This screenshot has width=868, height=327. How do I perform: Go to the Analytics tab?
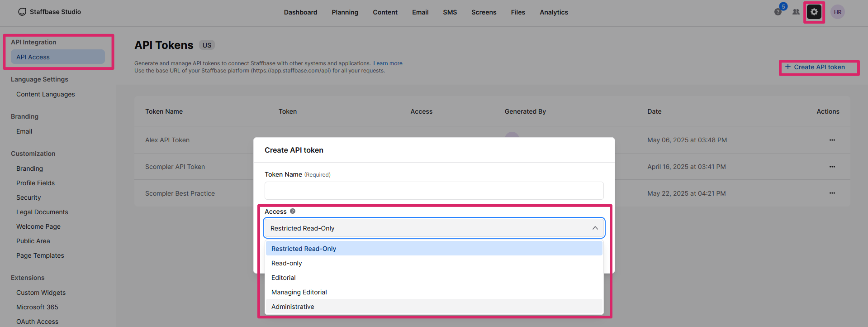554,12
